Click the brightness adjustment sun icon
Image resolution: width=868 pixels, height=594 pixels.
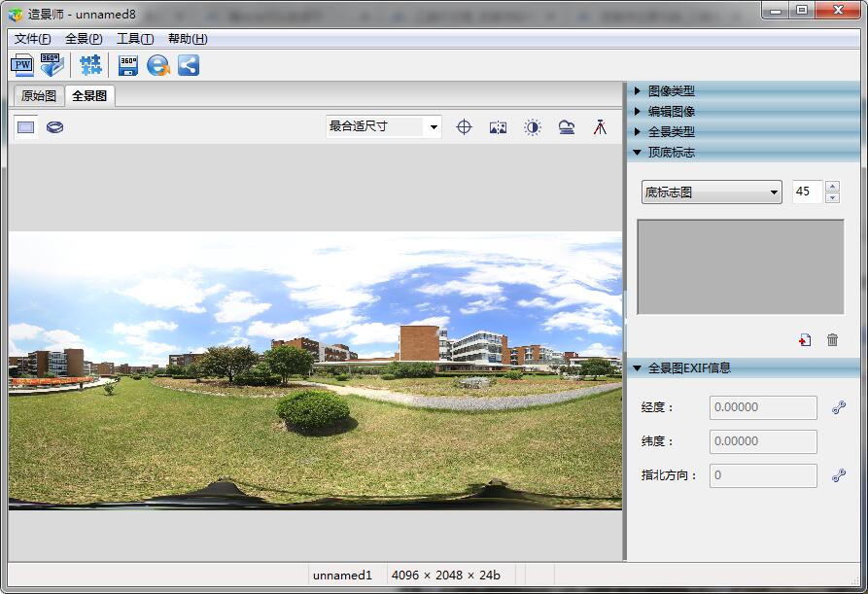pos(532,127)
